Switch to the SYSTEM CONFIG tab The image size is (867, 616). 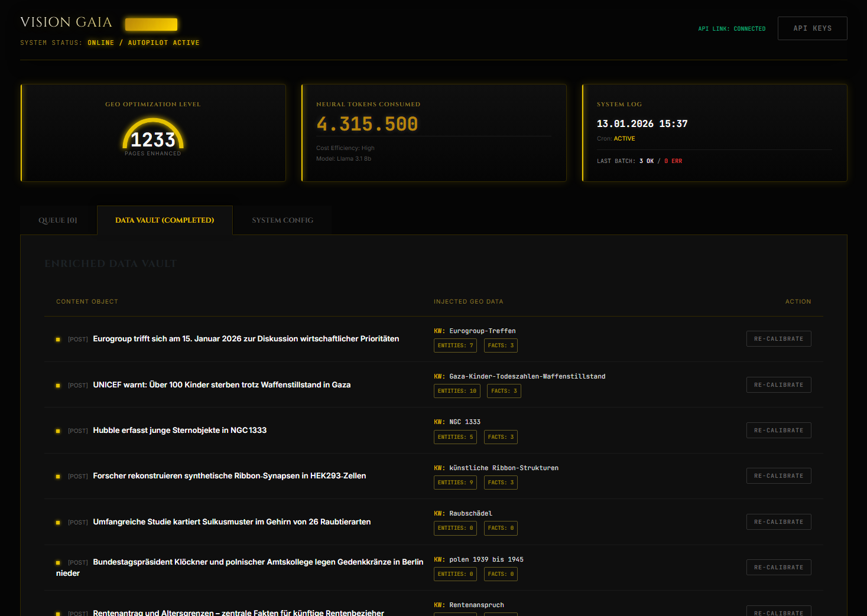pyautogui.click(x=282, y=220)
